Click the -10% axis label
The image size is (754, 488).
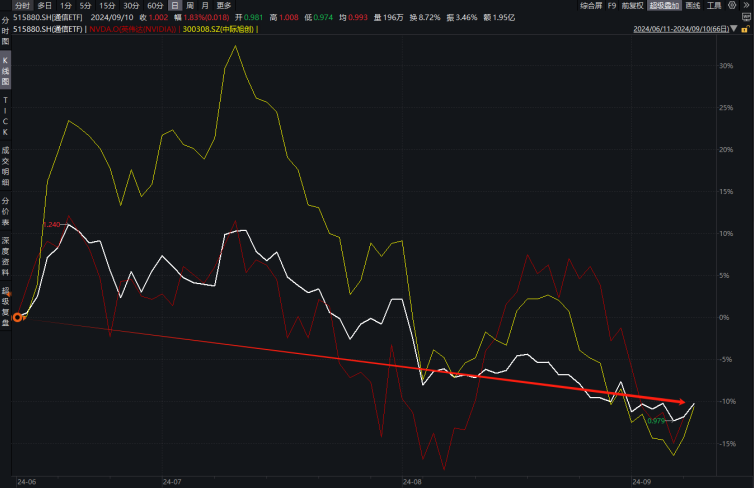(x=727, y=401)
